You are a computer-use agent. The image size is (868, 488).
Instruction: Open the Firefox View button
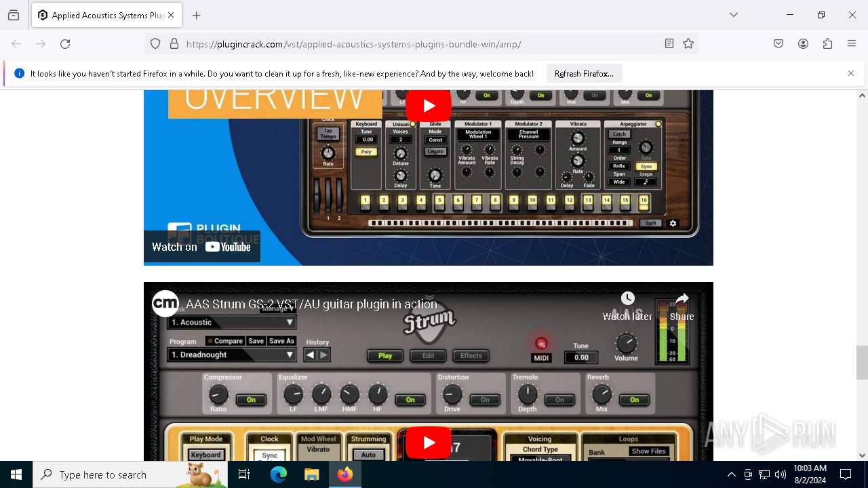(14, 15)
